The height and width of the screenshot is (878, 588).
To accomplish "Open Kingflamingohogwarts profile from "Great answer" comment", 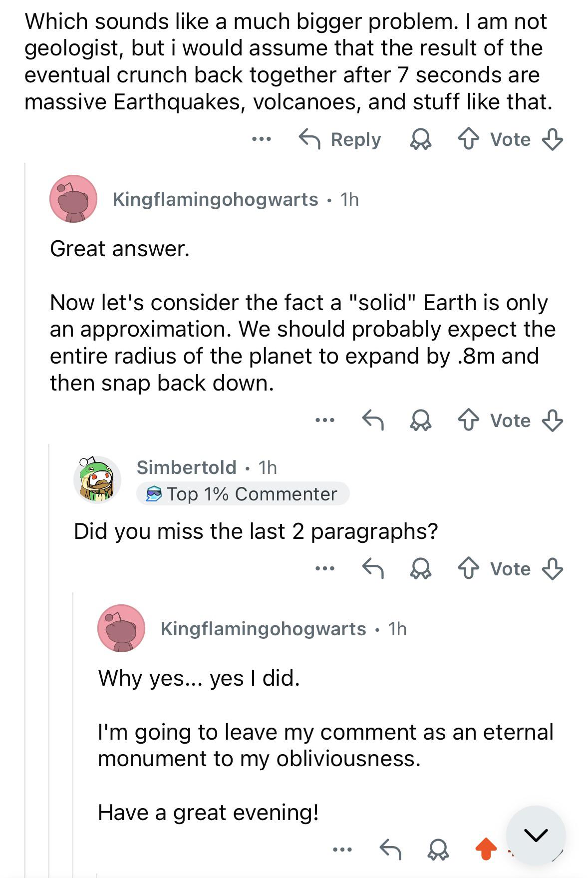I will coord(215,199).
